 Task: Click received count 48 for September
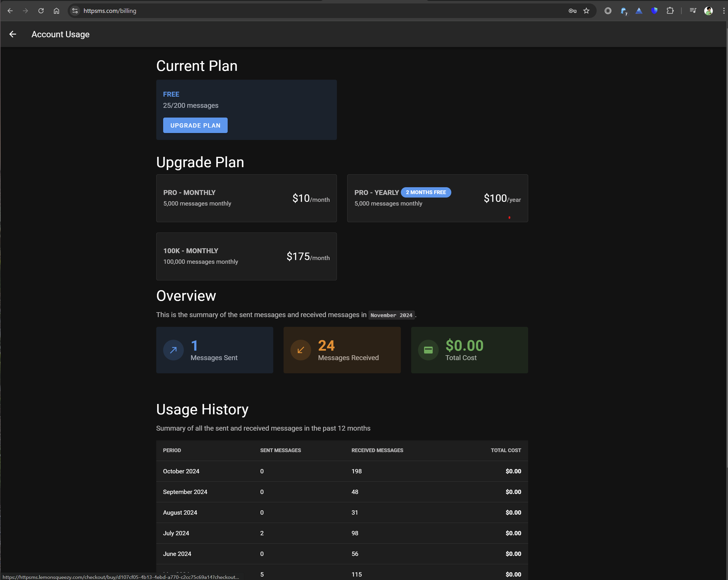[355, 492]
